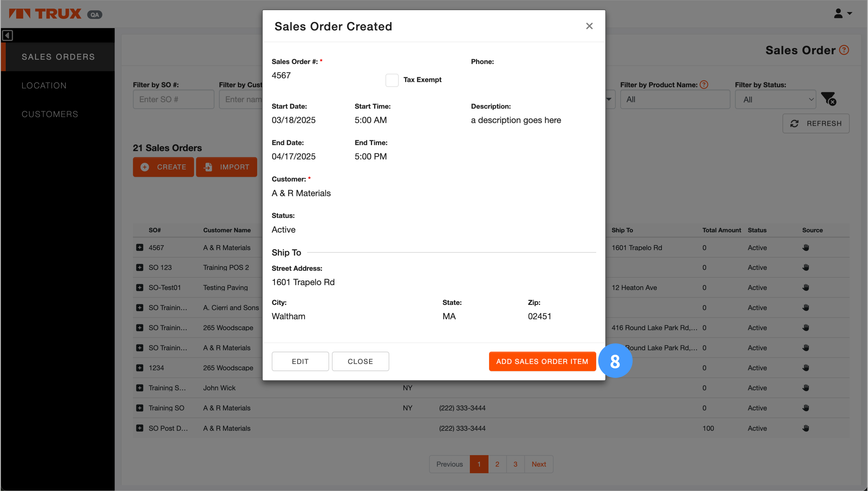This screenshot has width=868, height=491.
Task: Click the Import button
Action: 226,167
